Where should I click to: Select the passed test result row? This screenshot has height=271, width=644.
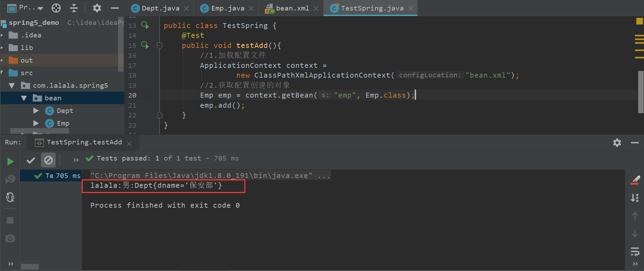pyautogui.click(x=51, y=176)
